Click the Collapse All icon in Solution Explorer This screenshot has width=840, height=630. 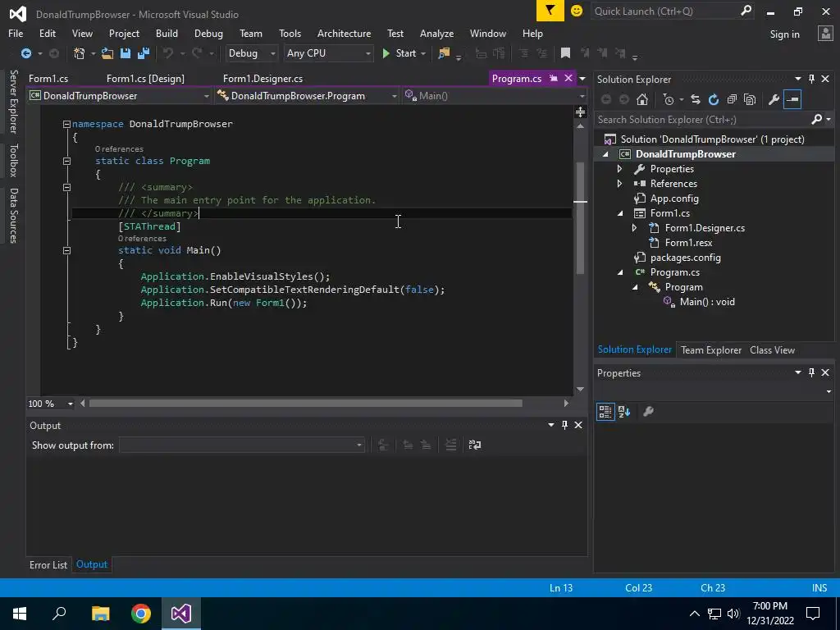click(x=732, y=99)
